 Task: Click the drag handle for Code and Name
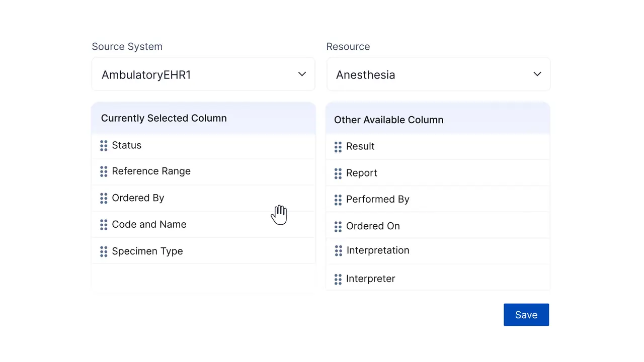[x=104, y=225]
